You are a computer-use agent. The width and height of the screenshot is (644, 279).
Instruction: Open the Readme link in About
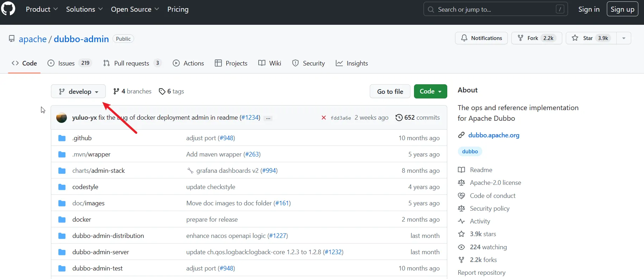pyautogui.click(x=481, y=170)
